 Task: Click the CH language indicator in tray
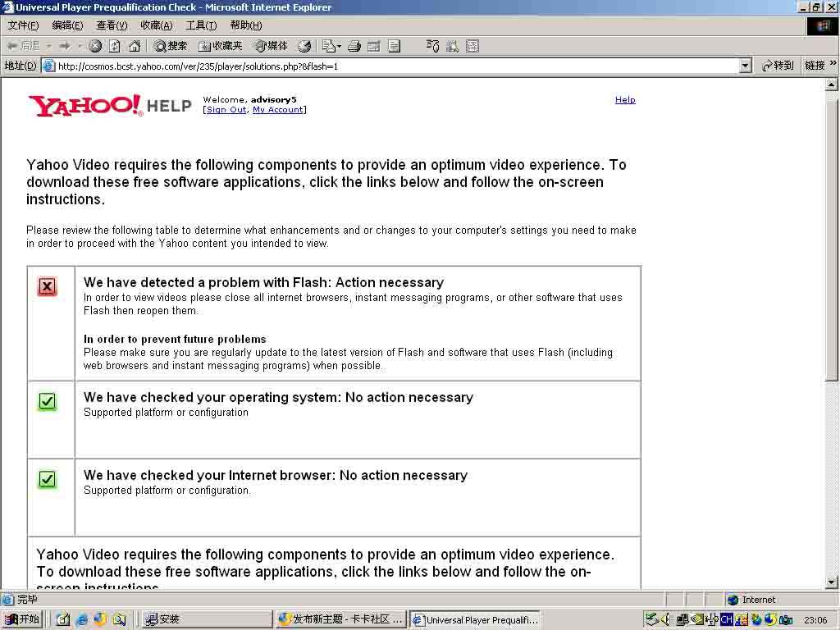[726, 620]
